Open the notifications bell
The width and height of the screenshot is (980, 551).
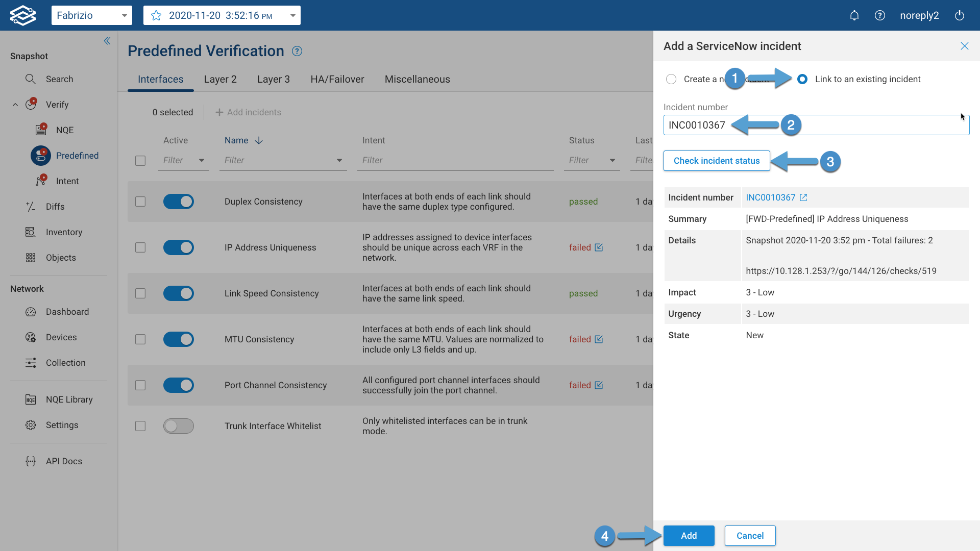pyautogui.click(x=854, y=15)
